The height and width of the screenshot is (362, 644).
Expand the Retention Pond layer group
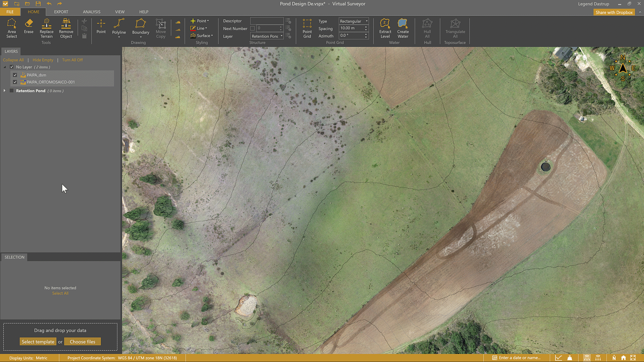tap(4, 91)
